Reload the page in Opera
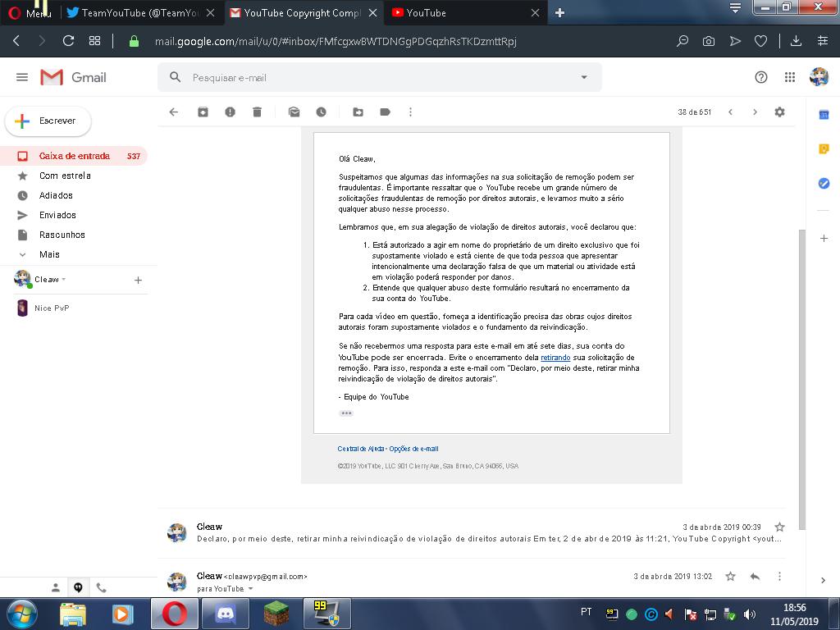 coord(68,41)
